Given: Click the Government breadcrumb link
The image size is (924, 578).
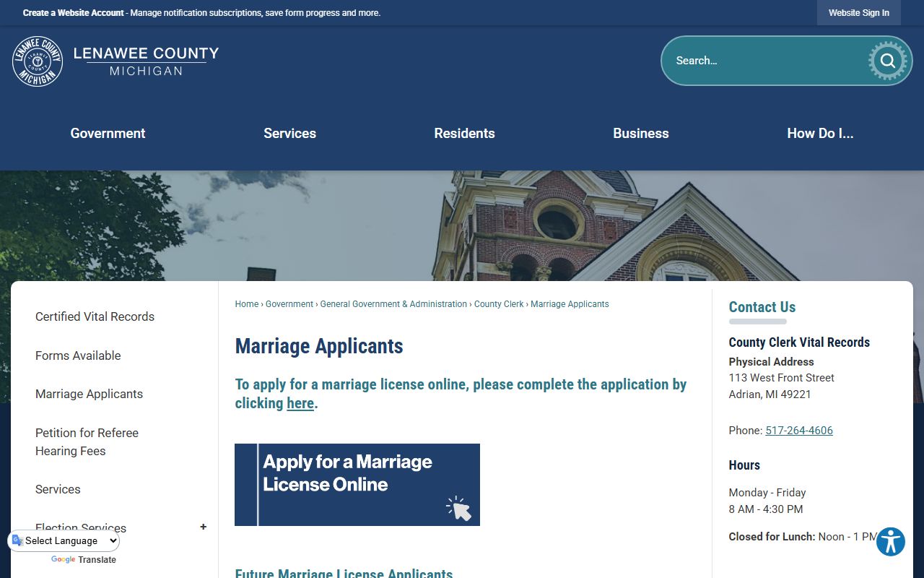Looking at the screenshot, I should pos(289,304).
